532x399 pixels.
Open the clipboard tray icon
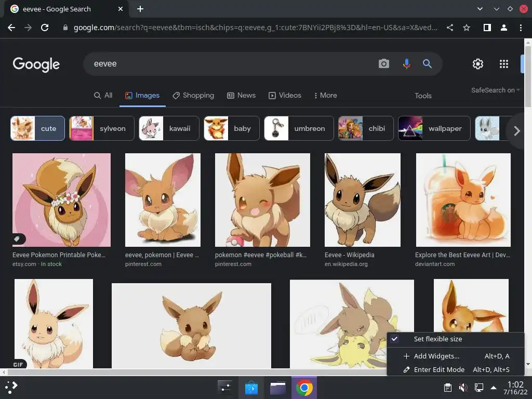click(447, 388)
